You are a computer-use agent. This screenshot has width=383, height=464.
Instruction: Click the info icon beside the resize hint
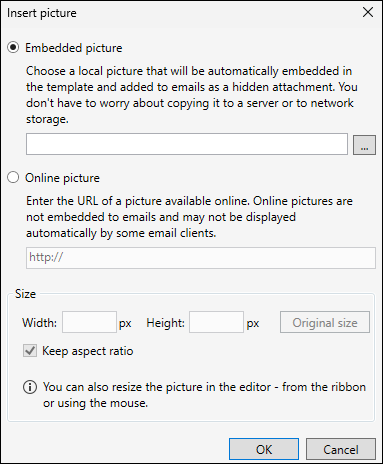(30, 387)
